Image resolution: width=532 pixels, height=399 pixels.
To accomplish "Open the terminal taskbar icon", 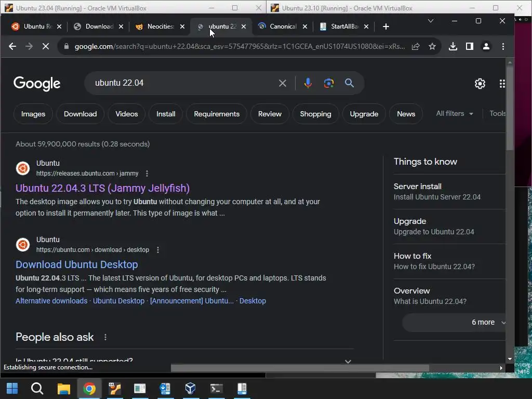I will (216, 388).
